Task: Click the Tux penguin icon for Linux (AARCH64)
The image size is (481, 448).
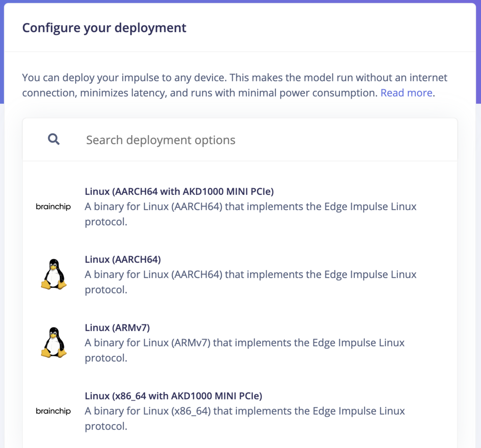Action: pyautogui.click(x=54, y=274)
